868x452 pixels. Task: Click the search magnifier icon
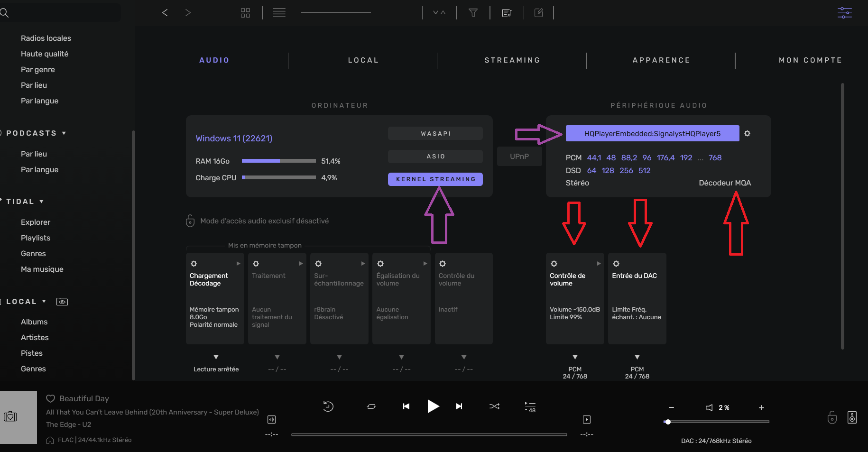click(x=5, y=13)
